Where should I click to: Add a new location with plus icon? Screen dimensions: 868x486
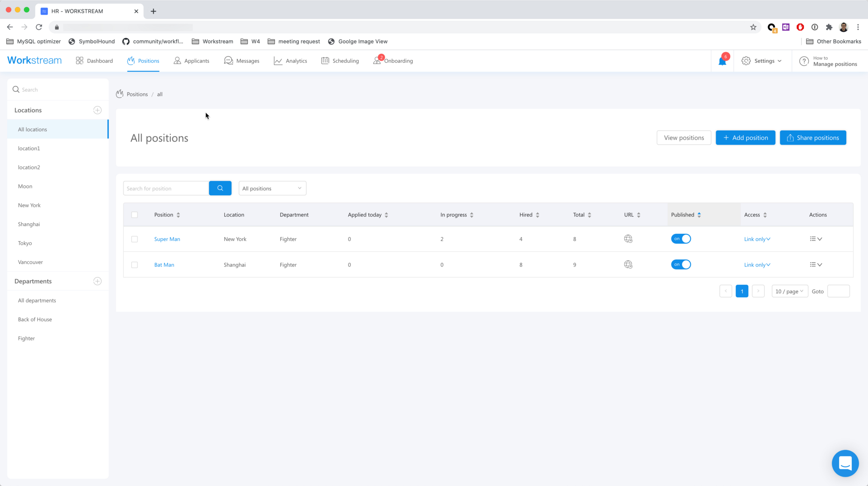click(x=97, y=110)
